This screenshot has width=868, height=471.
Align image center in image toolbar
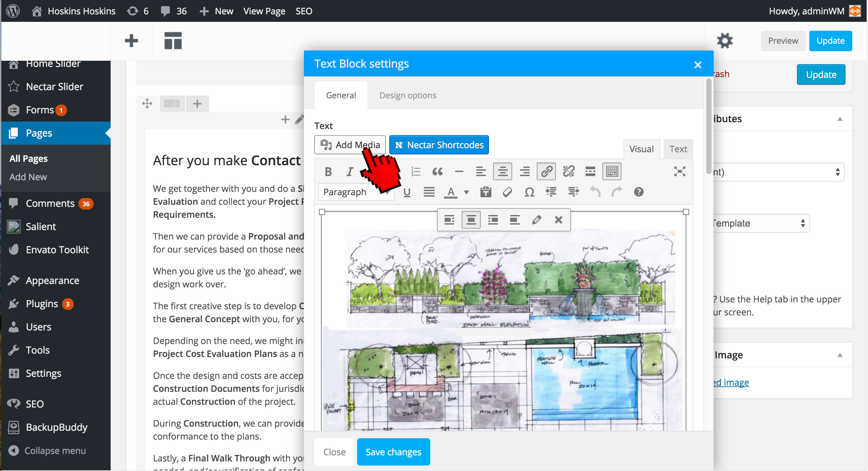pos(471,220)
